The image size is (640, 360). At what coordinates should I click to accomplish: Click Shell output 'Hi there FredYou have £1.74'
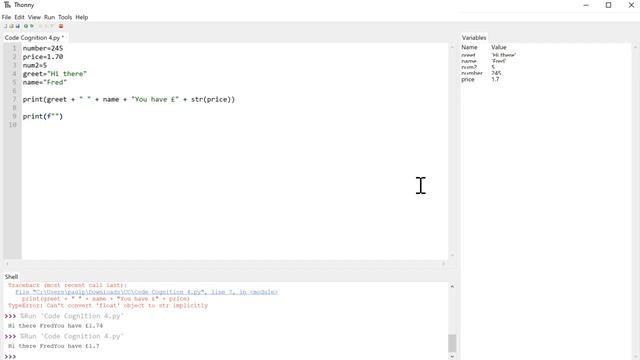(x=56, y=326)
